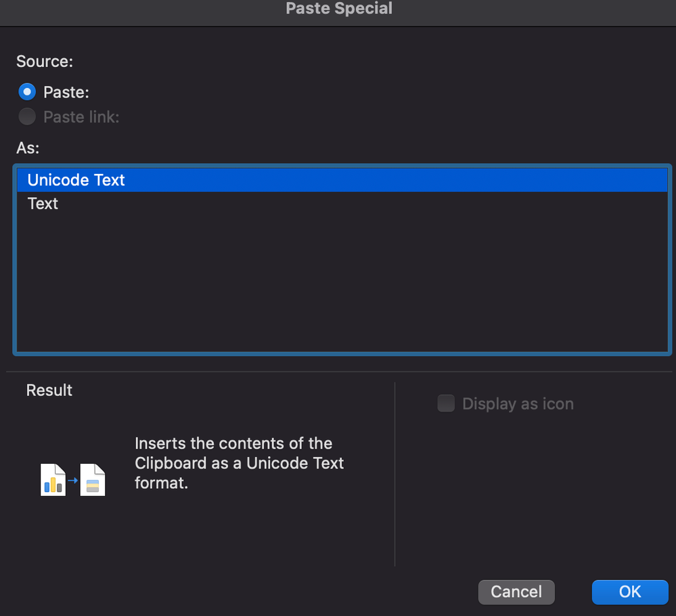Click the Result description text
This screenshot has height=616, width=676.
pos(239,463)
